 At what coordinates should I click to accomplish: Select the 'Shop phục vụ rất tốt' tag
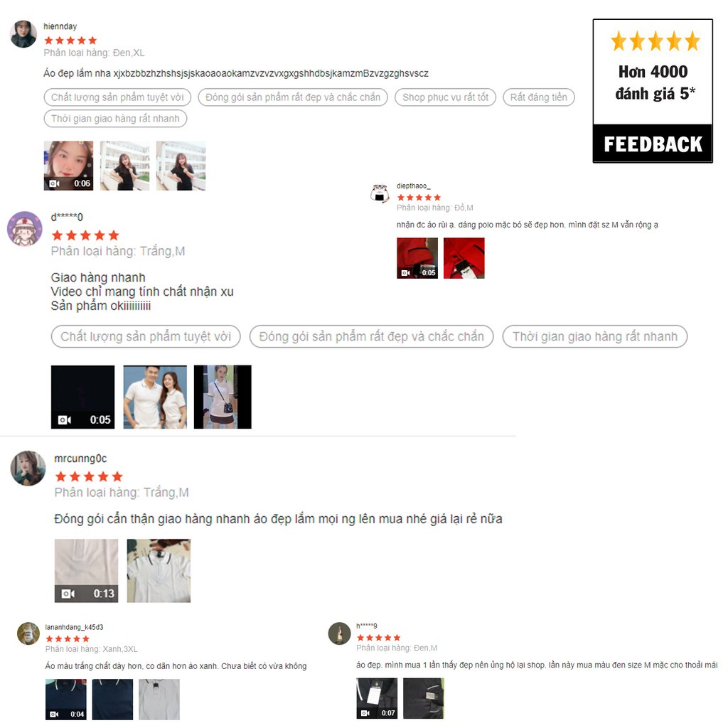pos(445,97)
